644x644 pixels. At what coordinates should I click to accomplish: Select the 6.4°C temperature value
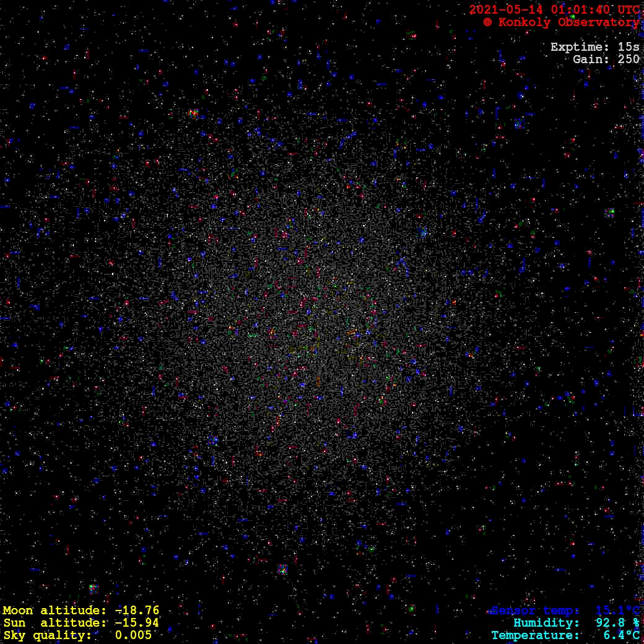[621, 635]
